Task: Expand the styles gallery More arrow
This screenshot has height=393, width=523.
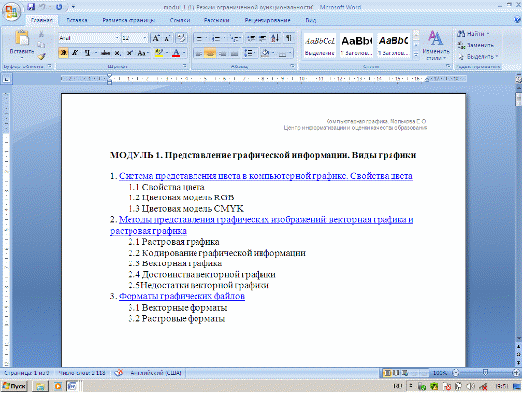Action: (416, 55)
